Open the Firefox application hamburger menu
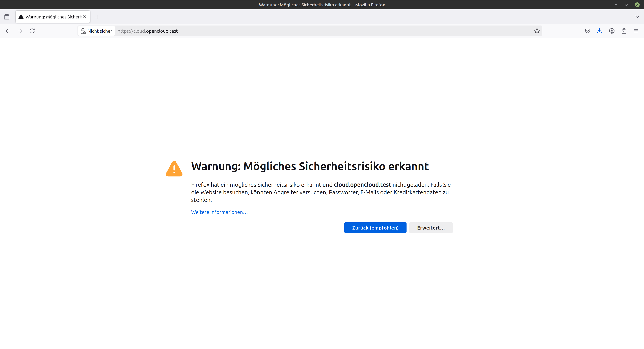 tap(636, 31)
